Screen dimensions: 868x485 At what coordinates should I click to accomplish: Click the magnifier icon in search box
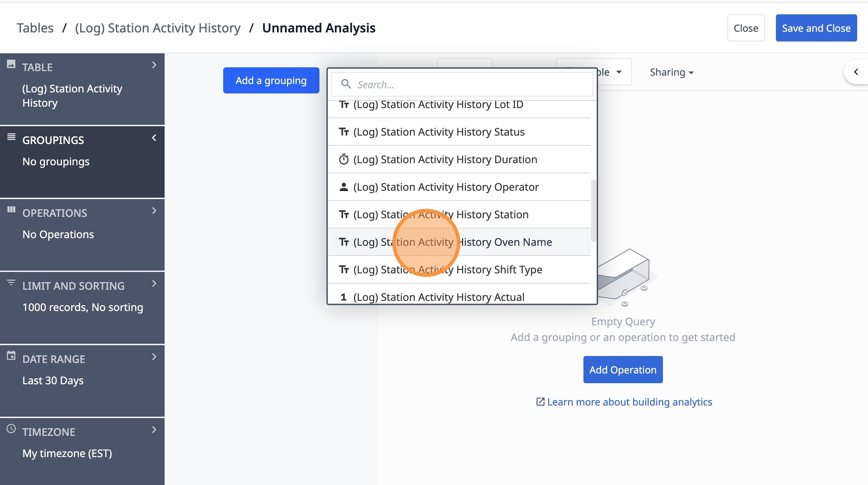click(346, 84)
